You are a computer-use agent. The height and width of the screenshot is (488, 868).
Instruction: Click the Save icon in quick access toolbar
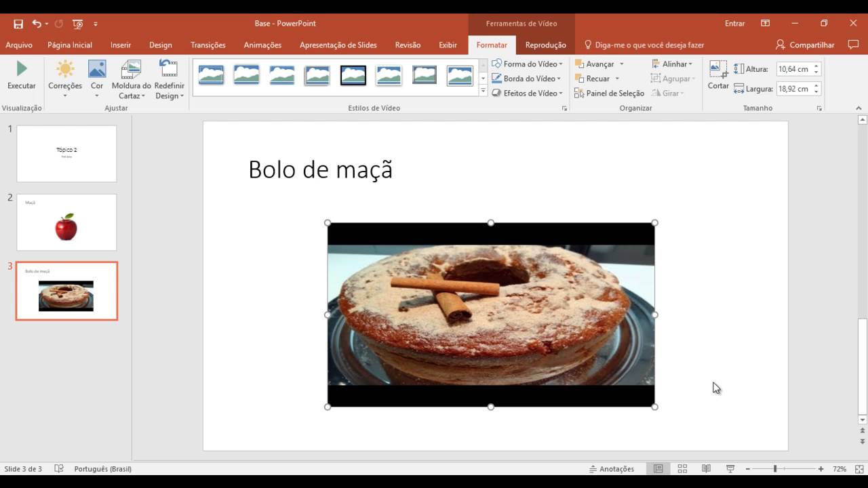pyautogui.click(x=18, y=24)
